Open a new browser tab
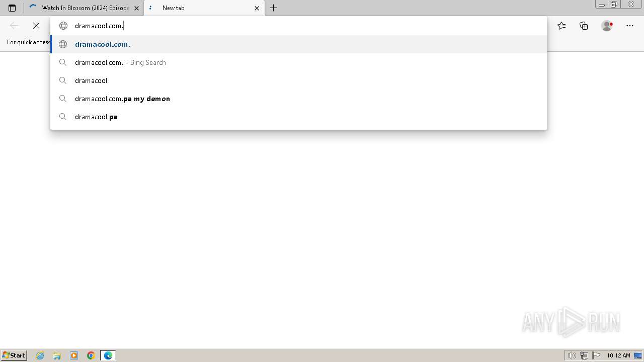This screenshot has width=644, height=362. click(273, 8)
